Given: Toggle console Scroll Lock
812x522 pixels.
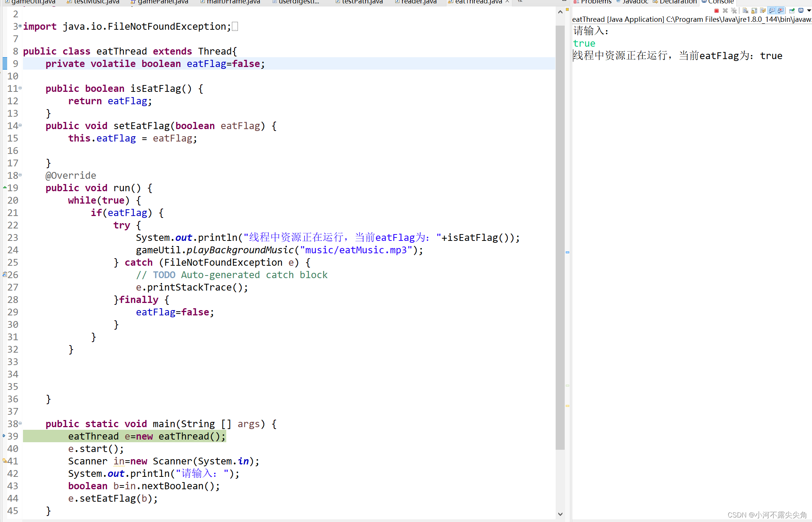Looking at the screenshot, I should coord(754,11).
